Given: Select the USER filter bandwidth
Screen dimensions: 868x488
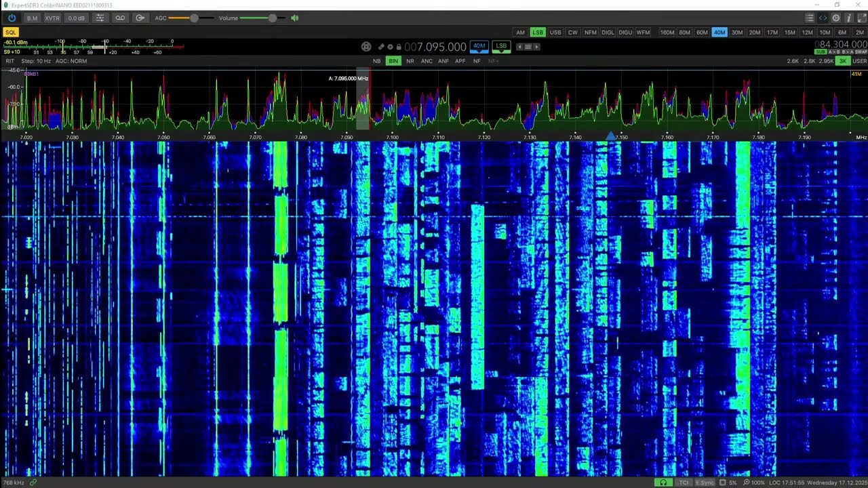Looking at the screenshot, I should [859, 61].
